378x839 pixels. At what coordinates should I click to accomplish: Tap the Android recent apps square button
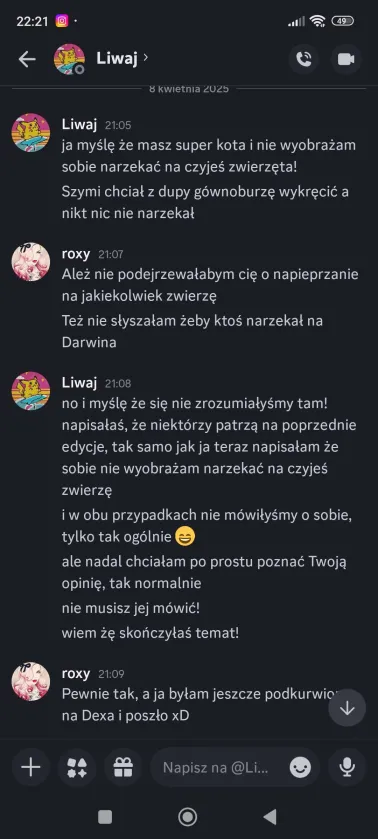coord(105,817)
